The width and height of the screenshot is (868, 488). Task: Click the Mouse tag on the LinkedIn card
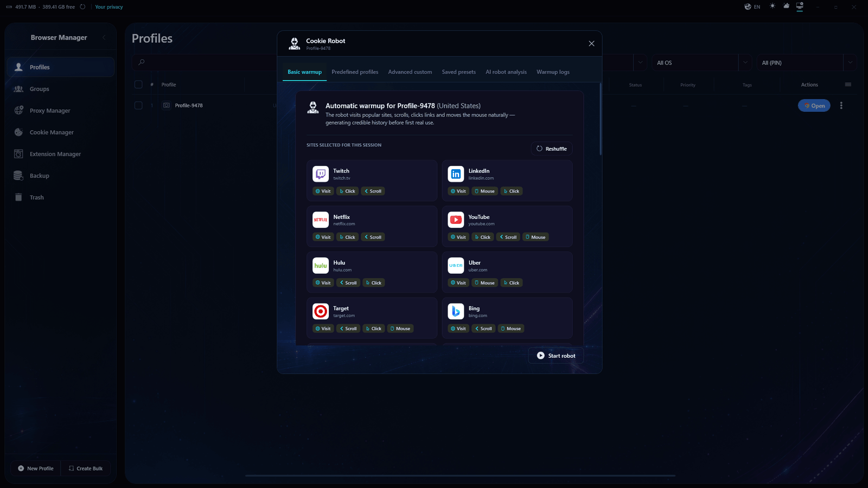[485, 191]
